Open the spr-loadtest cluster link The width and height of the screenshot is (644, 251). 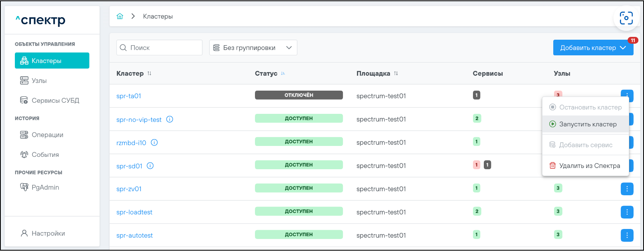click(x=134, y=213)
